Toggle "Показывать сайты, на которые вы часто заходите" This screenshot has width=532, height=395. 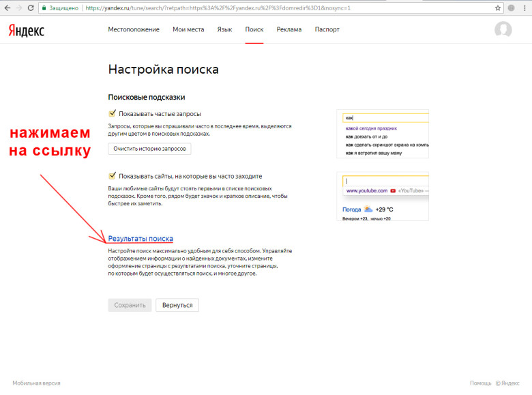coord(113,175)
